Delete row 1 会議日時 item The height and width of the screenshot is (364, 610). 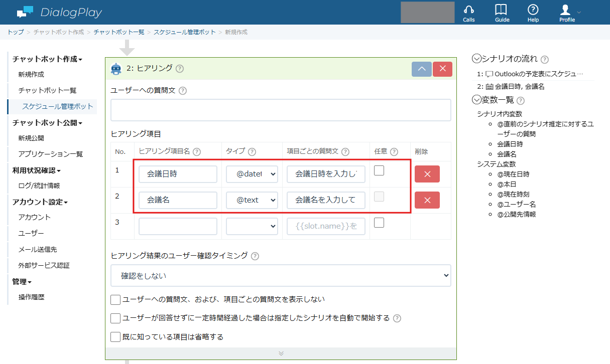427,174
